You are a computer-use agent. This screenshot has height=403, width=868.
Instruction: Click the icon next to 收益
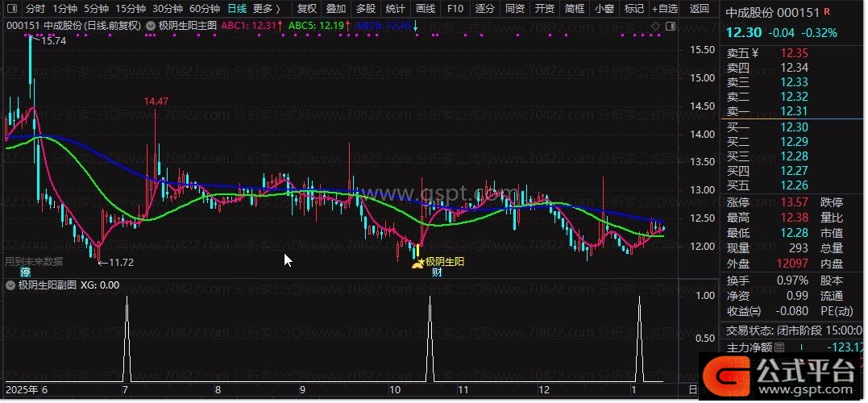coord(755,311)
